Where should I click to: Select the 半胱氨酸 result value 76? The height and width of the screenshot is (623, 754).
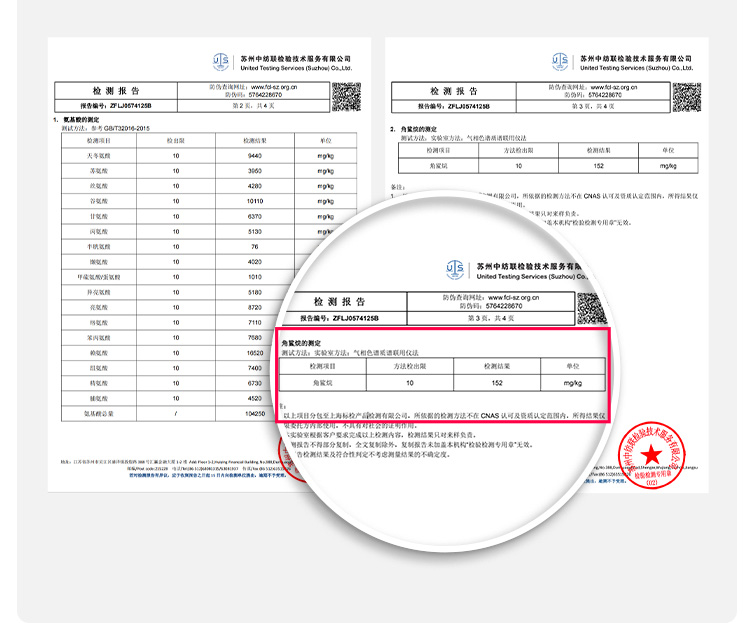click(x=255, y=247)
